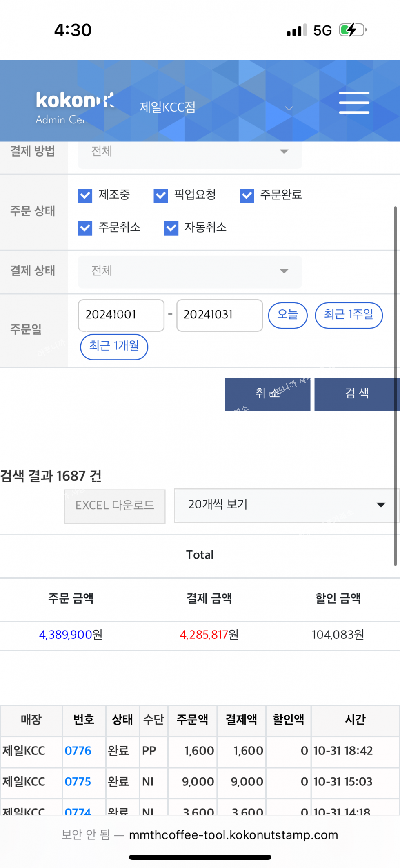Select the 오늘 date button
The width and height of the screenshot is (400, 868).
[x=287, y=315]
